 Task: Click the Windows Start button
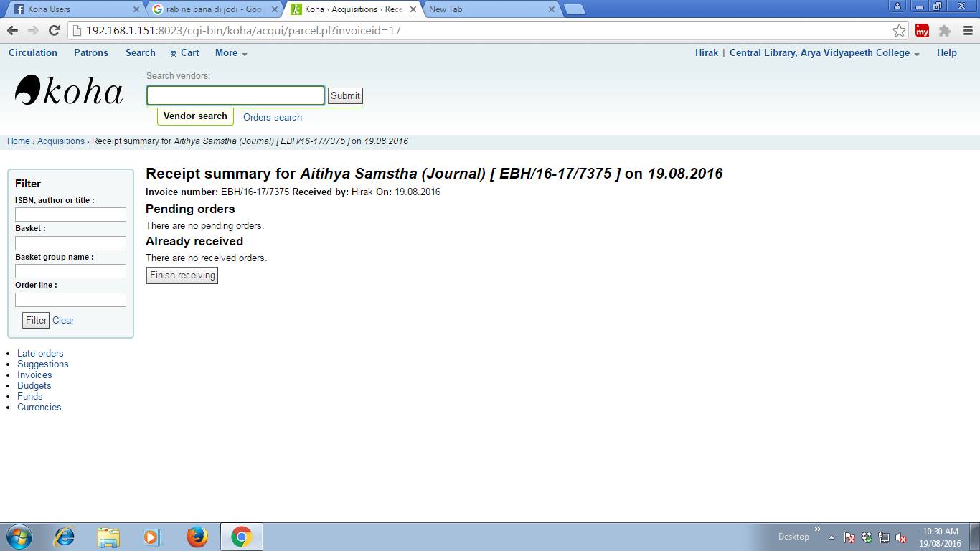[x=19, y=537]
